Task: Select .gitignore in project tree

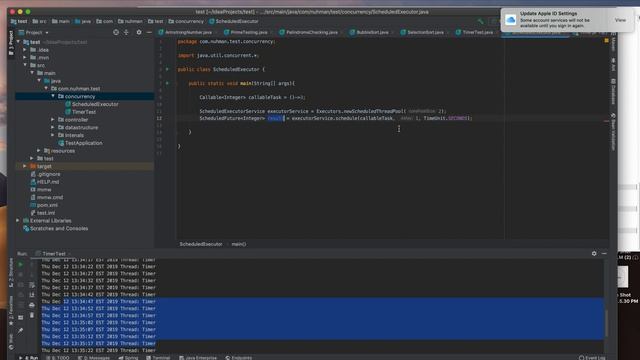Action: tap(45, 174)
